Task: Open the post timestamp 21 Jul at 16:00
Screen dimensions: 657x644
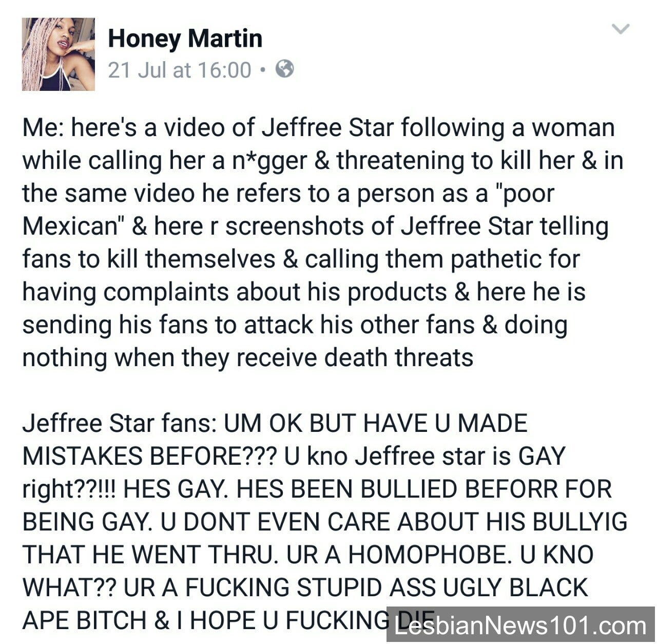Action: point(180,70)
